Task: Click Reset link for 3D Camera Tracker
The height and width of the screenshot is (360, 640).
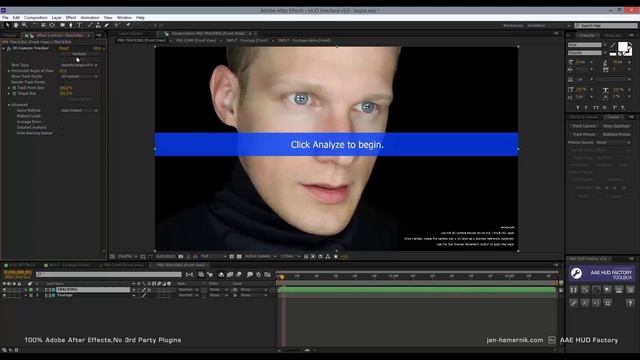Action: click(64, 48)
